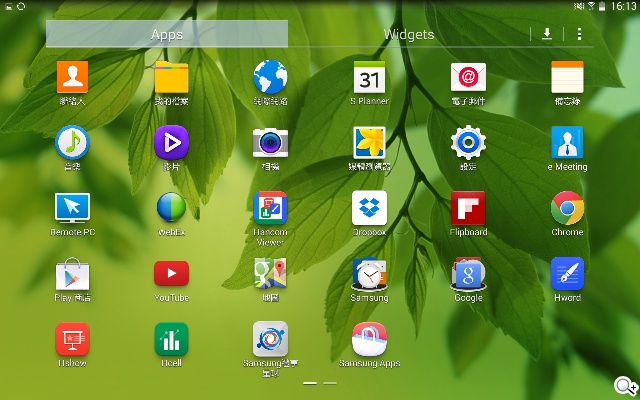
Task: Go to the second app page indicator
Action: click(330, 383)
